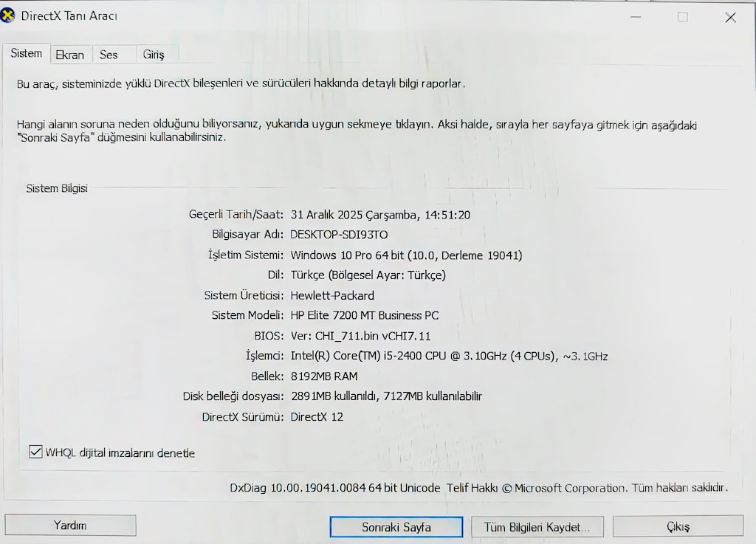Click computer name DESKTOP-SDI93TO
Image resolution: width=756 pixels, height=544 pixels.
pyautogui.click(x=339, y=235)
